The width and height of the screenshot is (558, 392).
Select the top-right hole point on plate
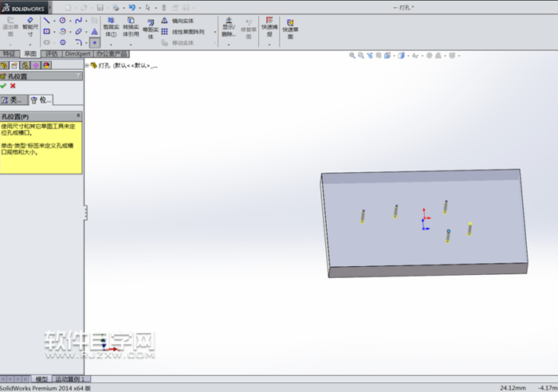(x=446, y=202)
